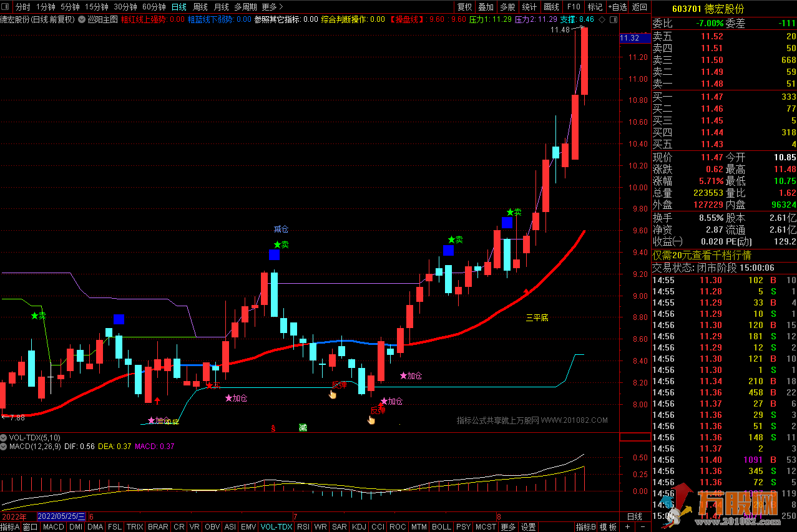Click the 减仓 label on chart
This screenshot has width=797, height=532.
click(x=281, y=229)
